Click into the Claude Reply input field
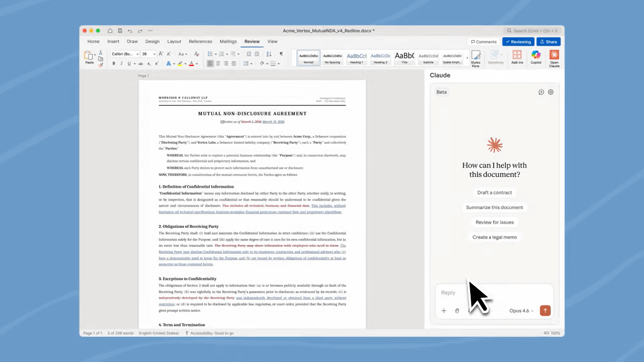The height and width of the screenshot is (362, 644). point(494,293)
